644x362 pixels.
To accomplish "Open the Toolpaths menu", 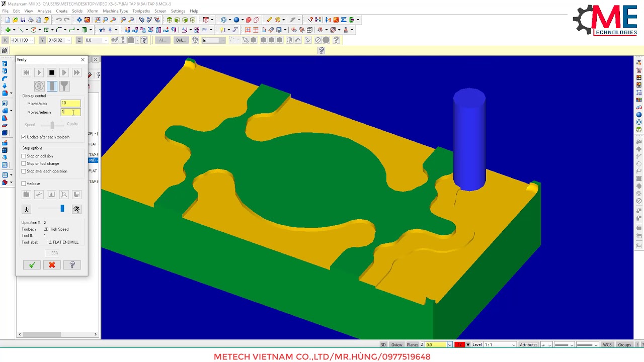I will [x=141, y=11].
